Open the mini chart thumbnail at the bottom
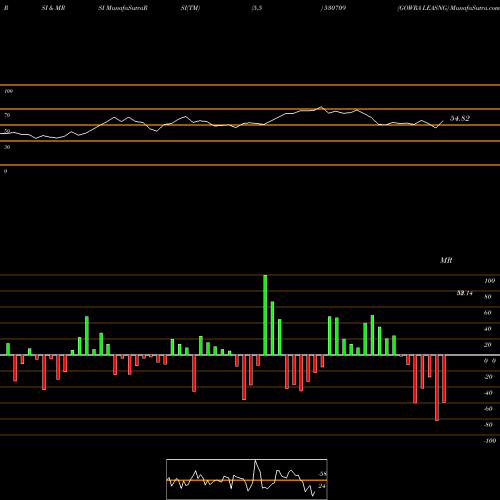This screenshot has height=500, width=500. pos(247,479)
